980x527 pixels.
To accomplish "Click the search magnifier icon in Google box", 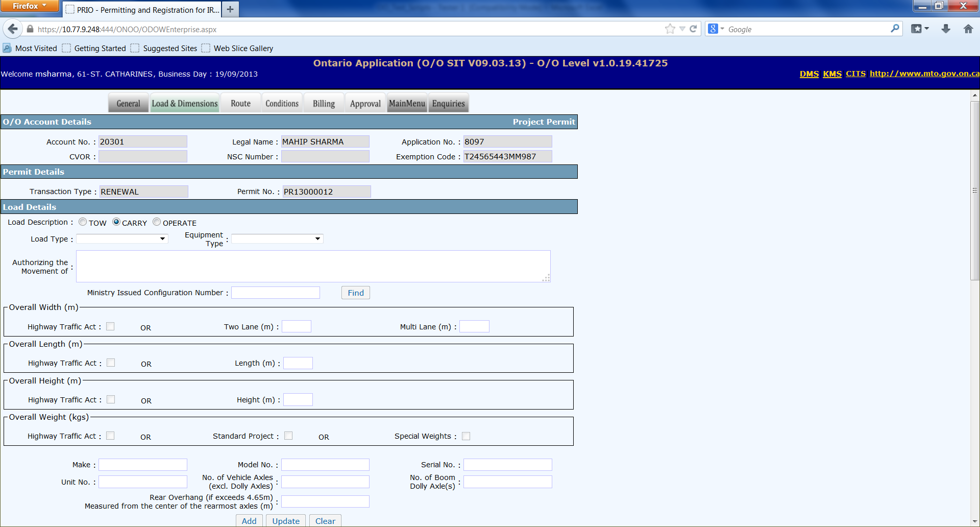I will (x=895, y=29).
